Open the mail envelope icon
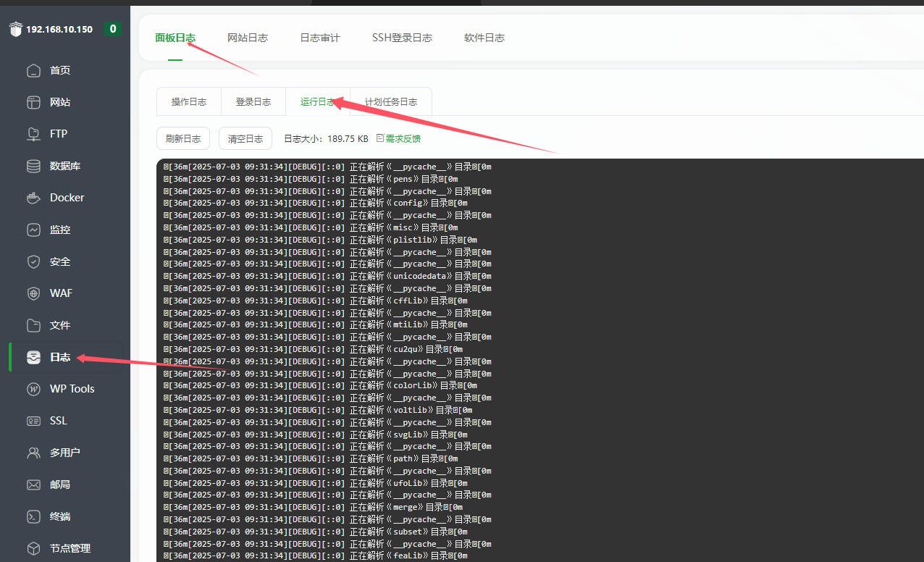The width and height of the screenshot is (924, 562). click(x=33, y=485)
